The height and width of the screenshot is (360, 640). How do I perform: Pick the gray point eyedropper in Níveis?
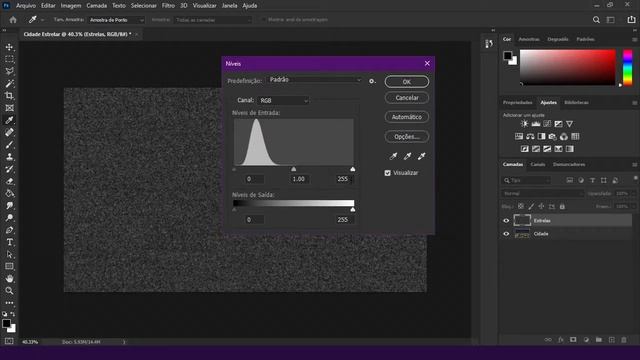click(x=407, y=156)
